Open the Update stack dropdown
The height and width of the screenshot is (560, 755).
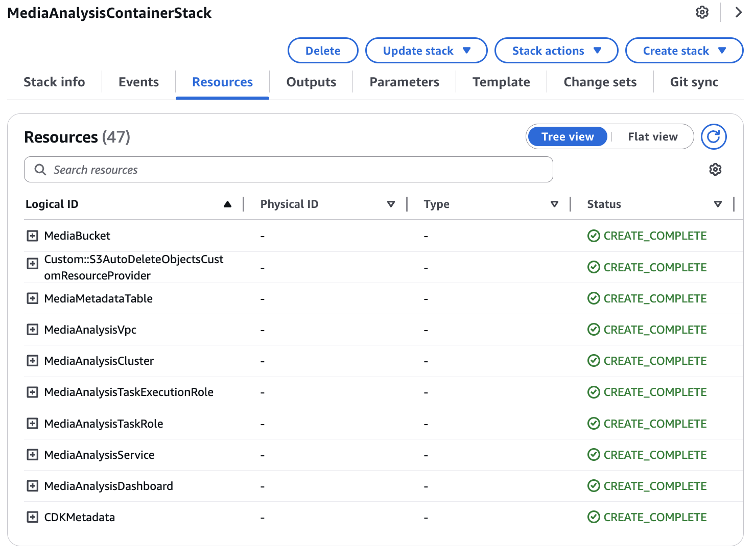427,51
